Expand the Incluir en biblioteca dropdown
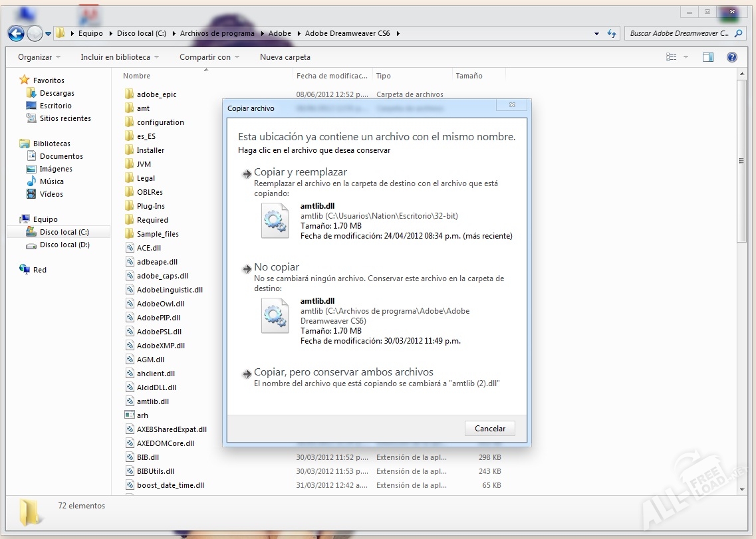 pyautogui.click(x=120, y=57)
